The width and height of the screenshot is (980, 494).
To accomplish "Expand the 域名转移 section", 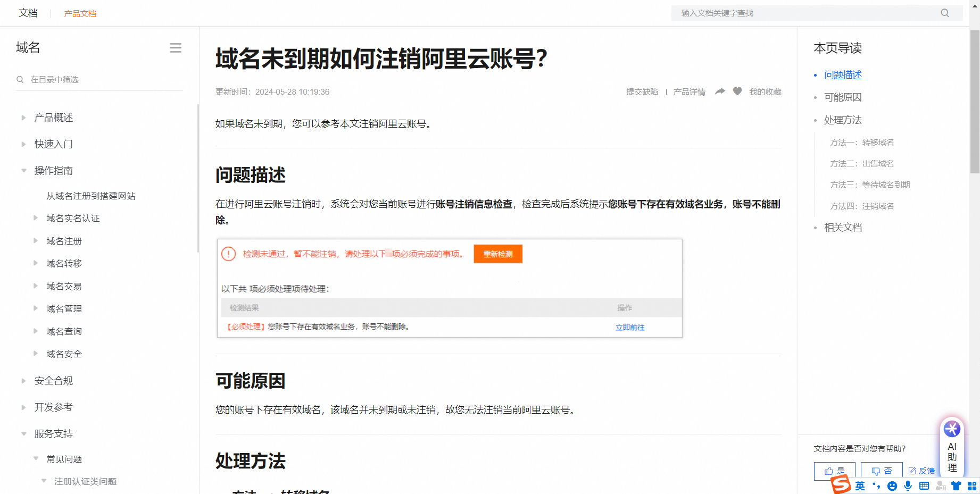I will 36,263.
